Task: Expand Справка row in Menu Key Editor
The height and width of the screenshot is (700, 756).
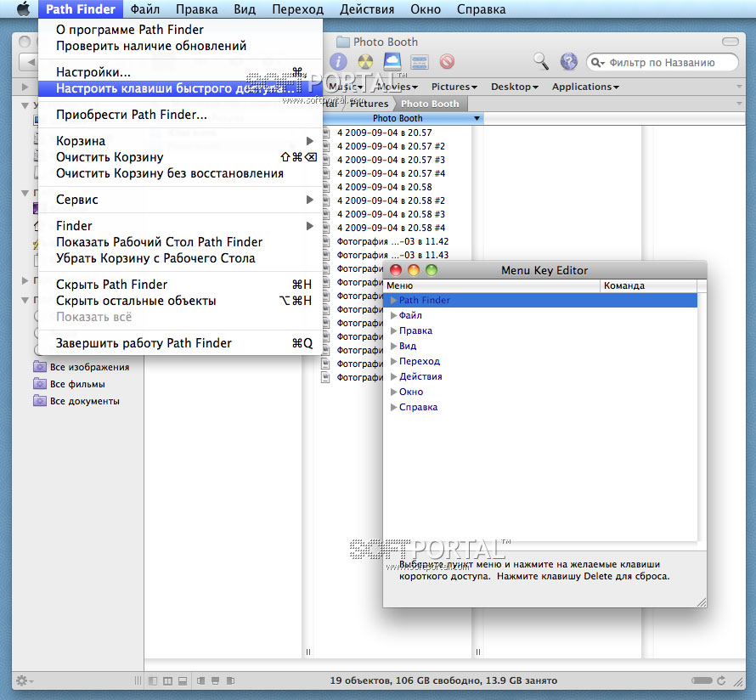Action: point(393,407)
